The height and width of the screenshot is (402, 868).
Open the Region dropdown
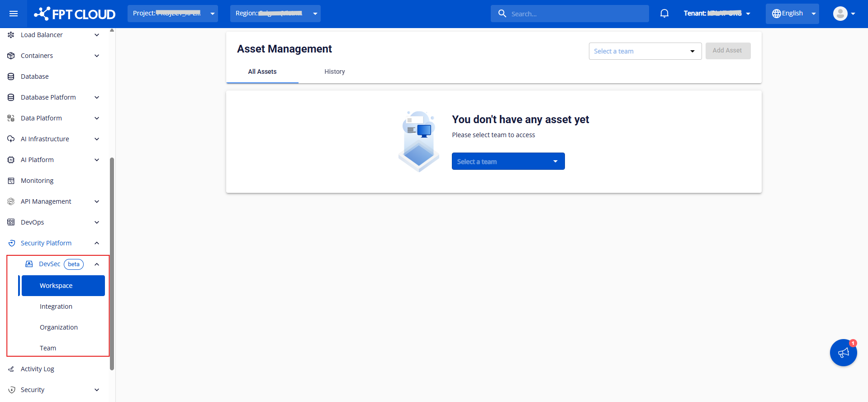tap(275, 14)
